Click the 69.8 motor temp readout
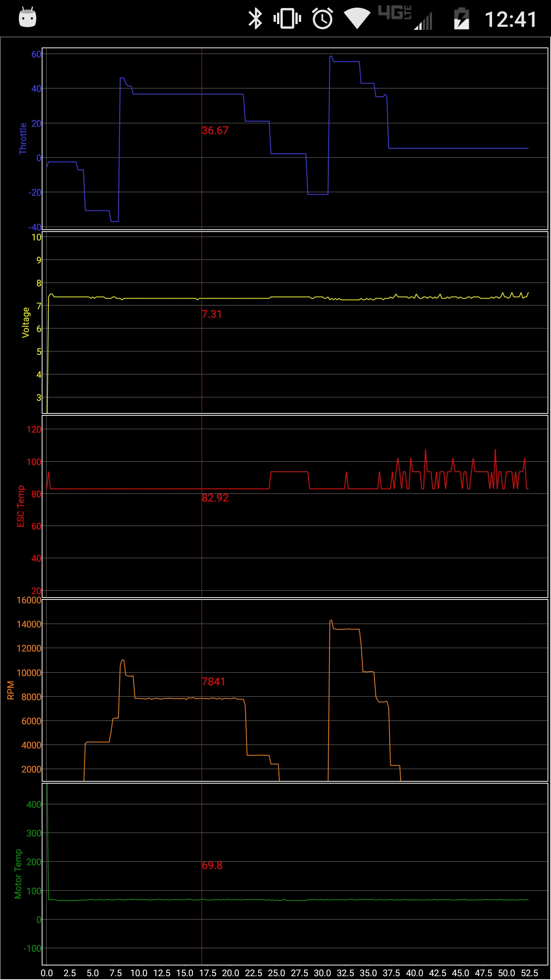The width and height of the screenshot is (551, 980). 212,866
